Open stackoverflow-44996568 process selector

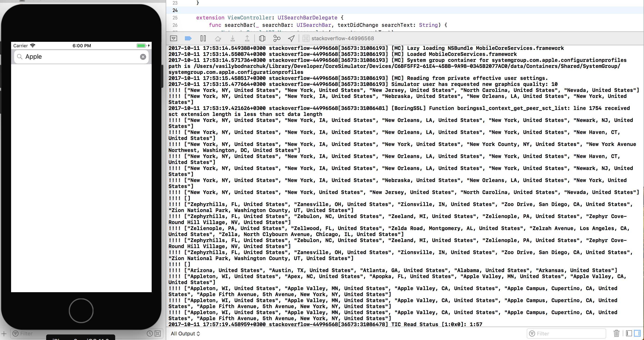(x=343, y=38)
